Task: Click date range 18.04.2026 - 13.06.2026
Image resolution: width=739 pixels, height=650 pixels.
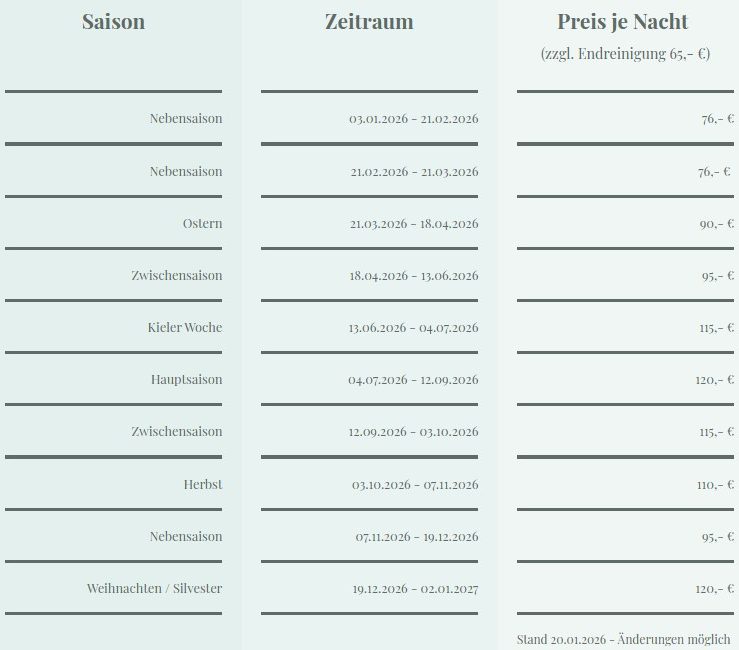Action: 413,276
